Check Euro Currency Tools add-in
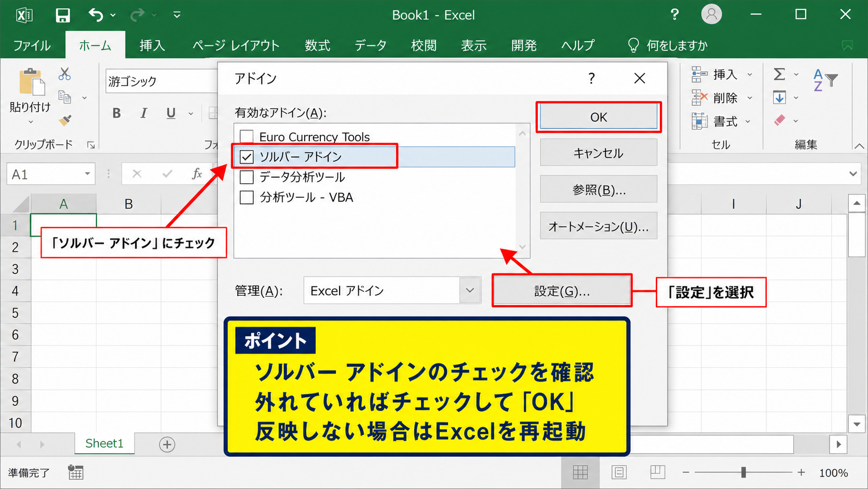This screenshot has height=489, width=868. (247, 137)
